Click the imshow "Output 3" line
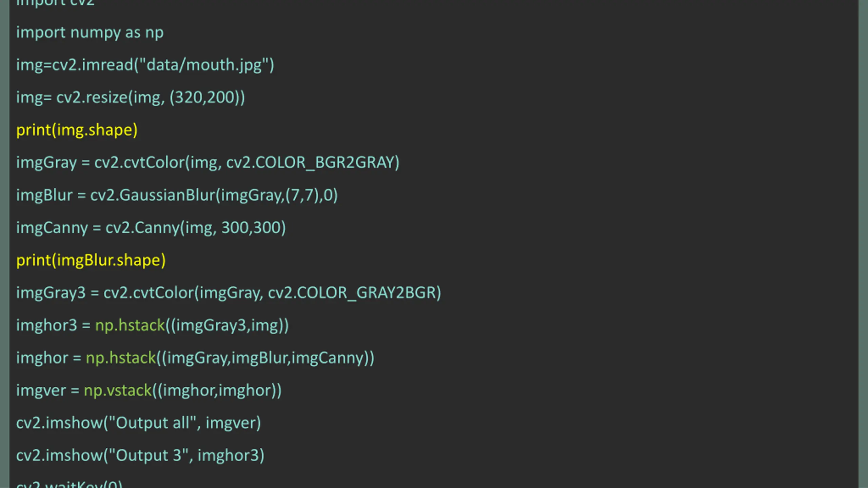 (140, 456)
